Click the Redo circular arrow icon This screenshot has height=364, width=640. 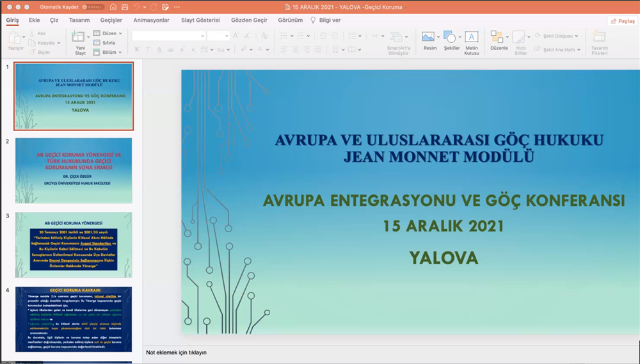[x=154, y=7]
